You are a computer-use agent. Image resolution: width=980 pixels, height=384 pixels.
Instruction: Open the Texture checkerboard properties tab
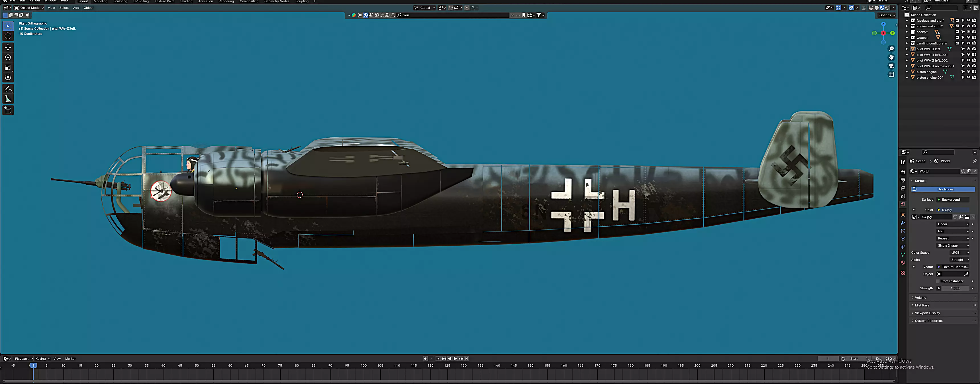click(903, 273)
